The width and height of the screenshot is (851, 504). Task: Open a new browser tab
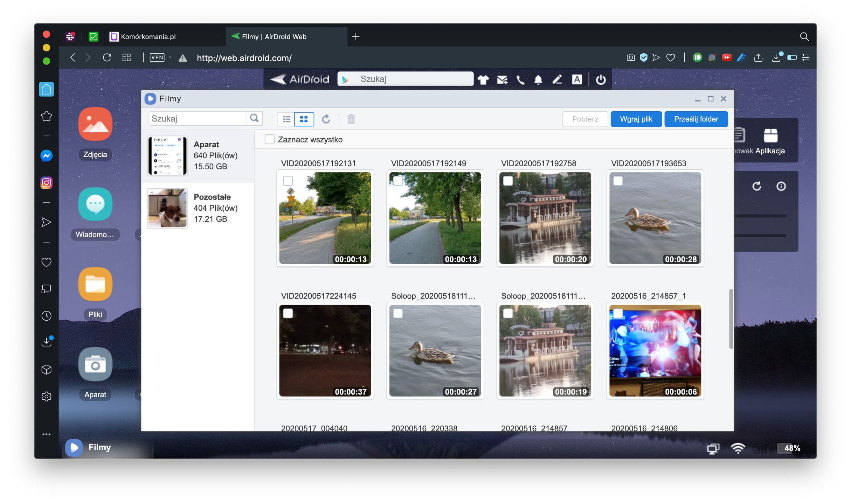[356, 37]
